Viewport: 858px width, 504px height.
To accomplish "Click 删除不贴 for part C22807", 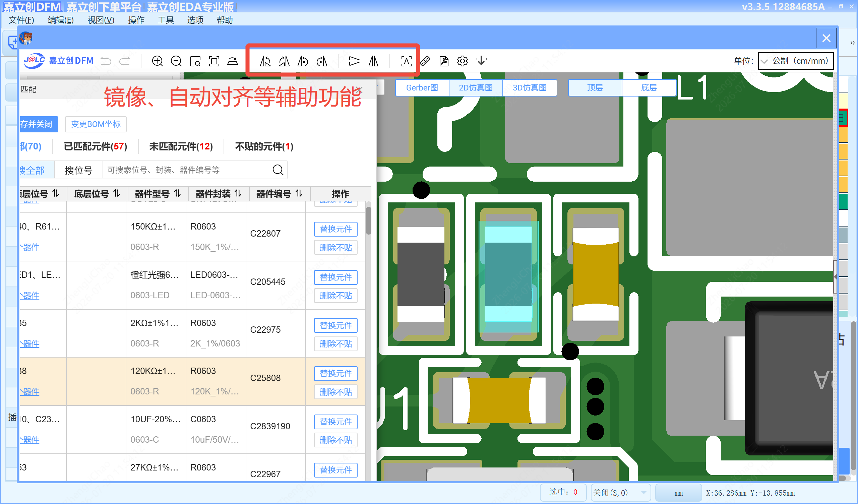I will (336, 248).
